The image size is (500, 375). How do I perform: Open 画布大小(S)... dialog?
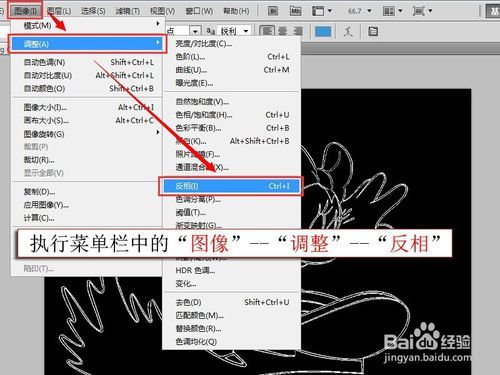[x=87, y=121]
